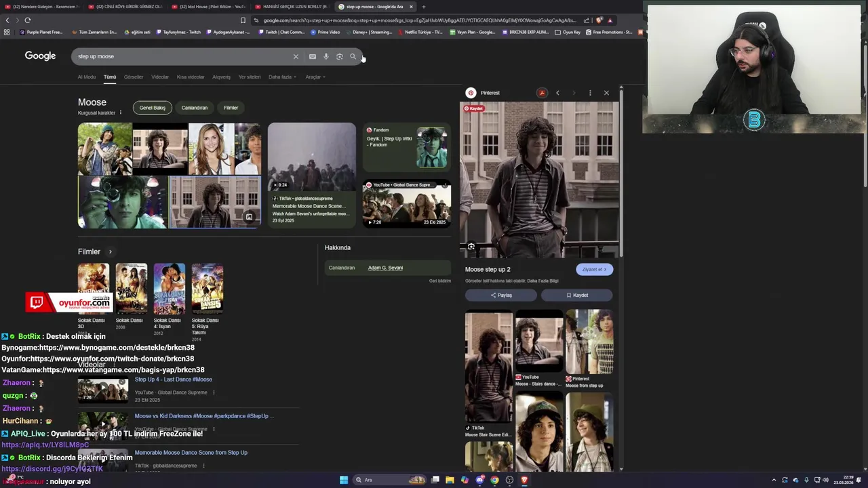Open the Adam G. Sevani link

click(x=385, y=268)
